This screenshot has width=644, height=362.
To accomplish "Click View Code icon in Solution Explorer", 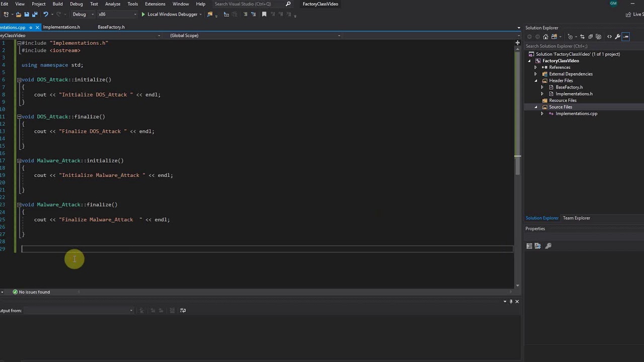I will coord(609,37).
